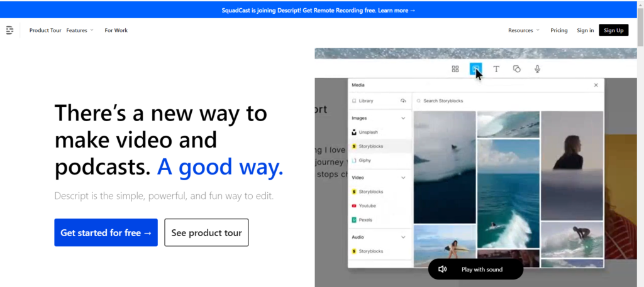Open the Resources dropdown menu
Screen dimensions: 644x287
524,30
